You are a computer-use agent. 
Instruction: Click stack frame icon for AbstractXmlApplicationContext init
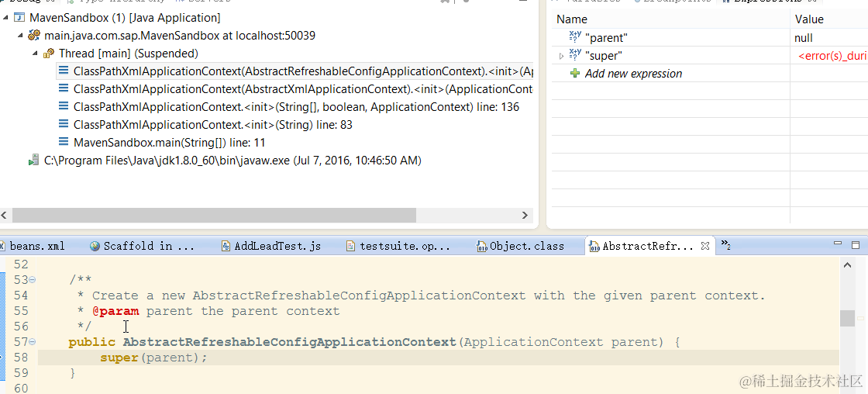click(64, 88)
